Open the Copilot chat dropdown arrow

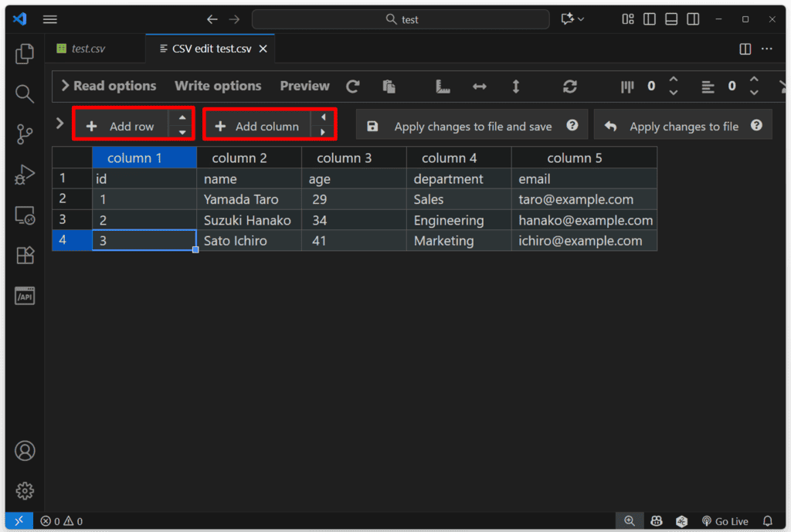point(581,19)
